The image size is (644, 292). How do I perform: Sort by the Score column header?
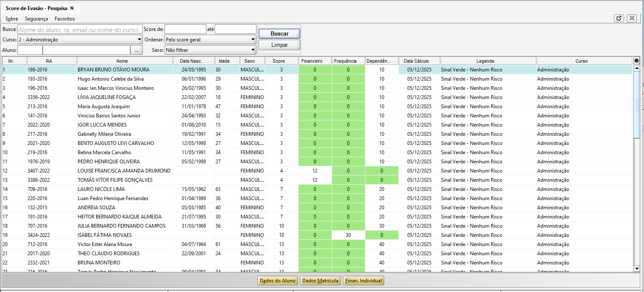click(281, 61)
